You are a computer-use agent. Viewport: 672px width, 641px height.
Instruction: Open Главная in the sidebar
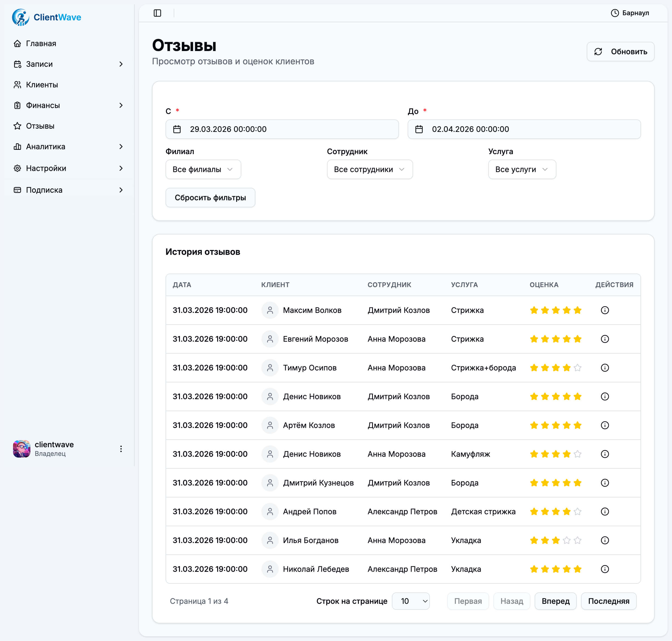pyautogui.click(x=41, y=43)
